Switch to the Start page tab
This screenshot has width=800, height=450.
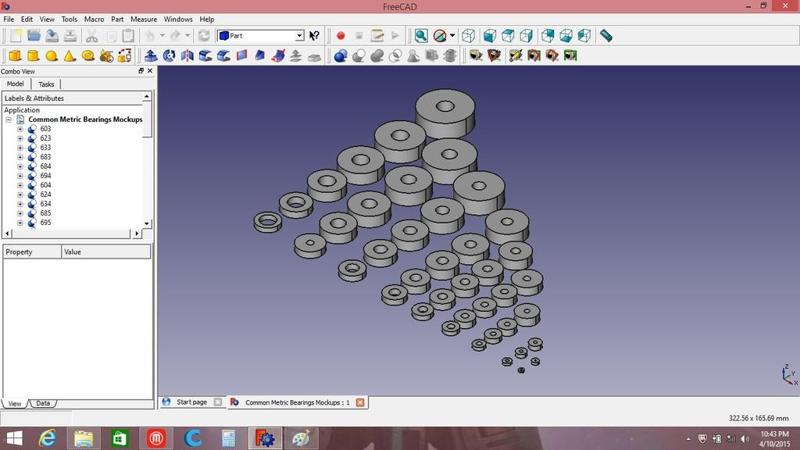click(192, 402)
